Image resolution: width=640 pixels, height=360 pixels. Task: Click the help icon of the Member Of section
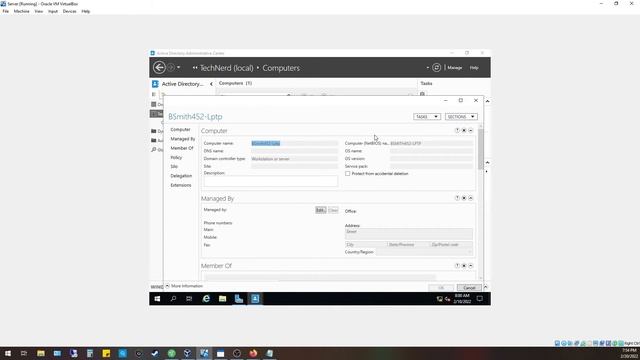(457, 266)
